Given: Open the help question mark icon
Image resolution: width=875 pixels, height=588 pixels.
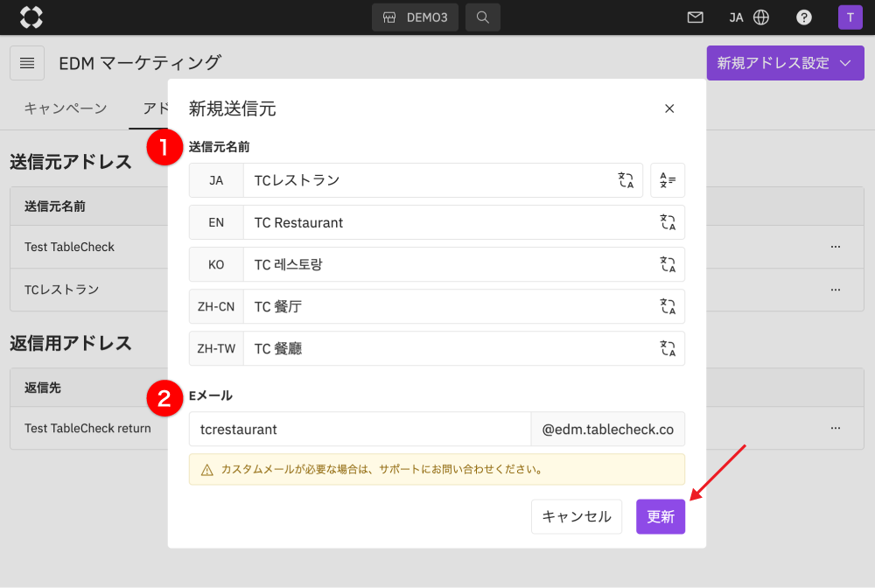Looking at the screenshot, I should click(x=803, y=17).
